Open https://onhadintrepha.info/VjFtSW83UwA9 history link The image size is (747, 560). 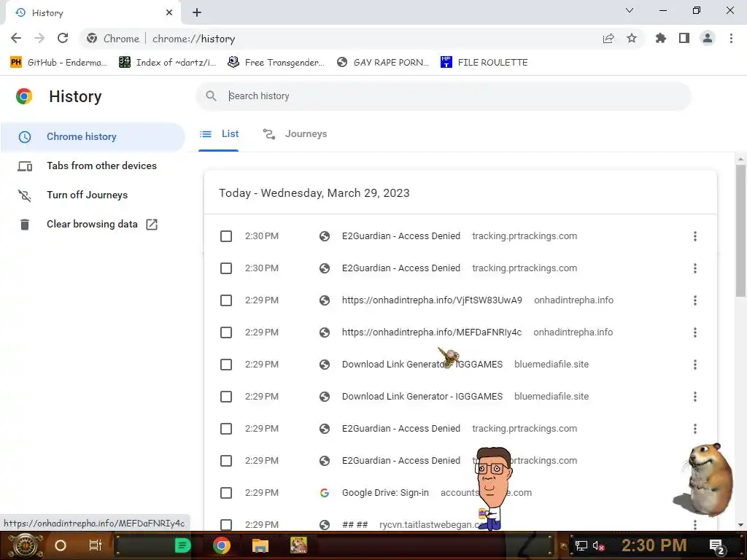[432, 300]
